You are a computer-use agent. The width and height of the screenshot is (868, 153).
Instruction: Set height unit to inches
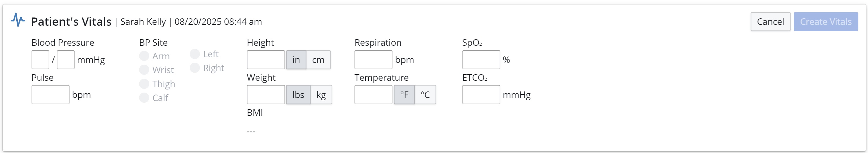click(296, 60)
